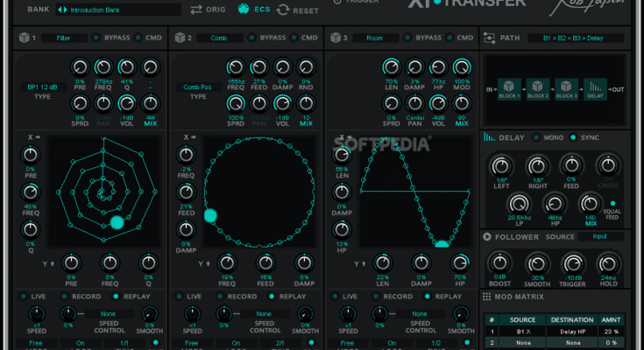Click the Delay block in path diagram

(595, 89)
